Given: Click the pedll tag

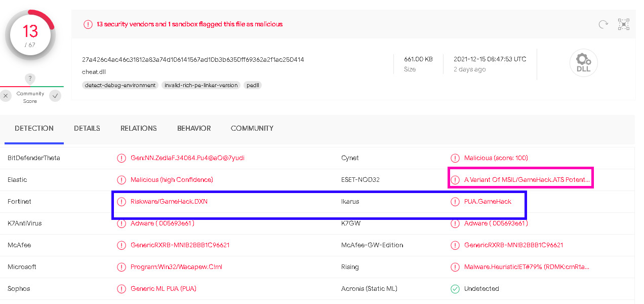Looking at the screenshot, I should coord(253,85).
